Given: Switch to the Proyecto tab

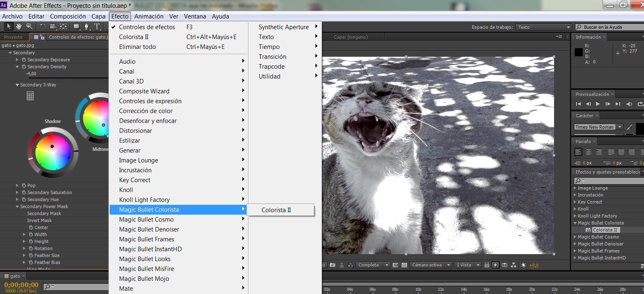Looking at the screenshot, I should (13, 37).
